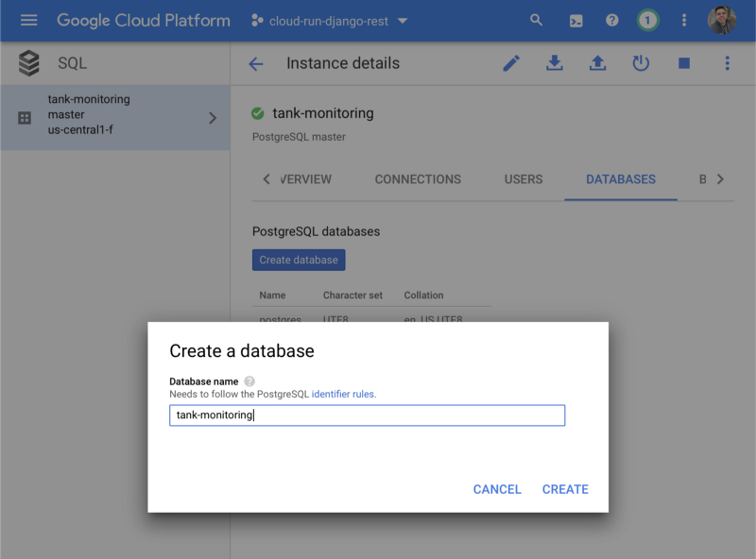Restart instance with the power icon
756x559 pixels.
[641, 63]
